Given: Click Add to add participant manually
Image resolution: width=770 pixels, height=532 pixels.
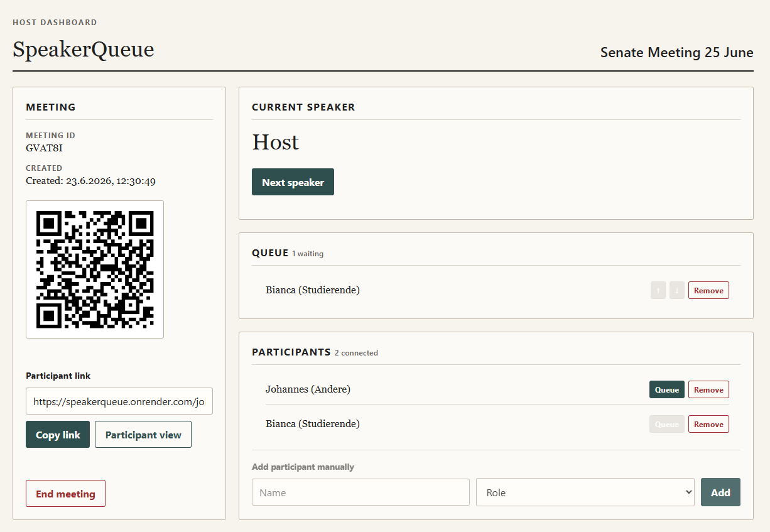Looking at the screenshot, I should 720,492.
